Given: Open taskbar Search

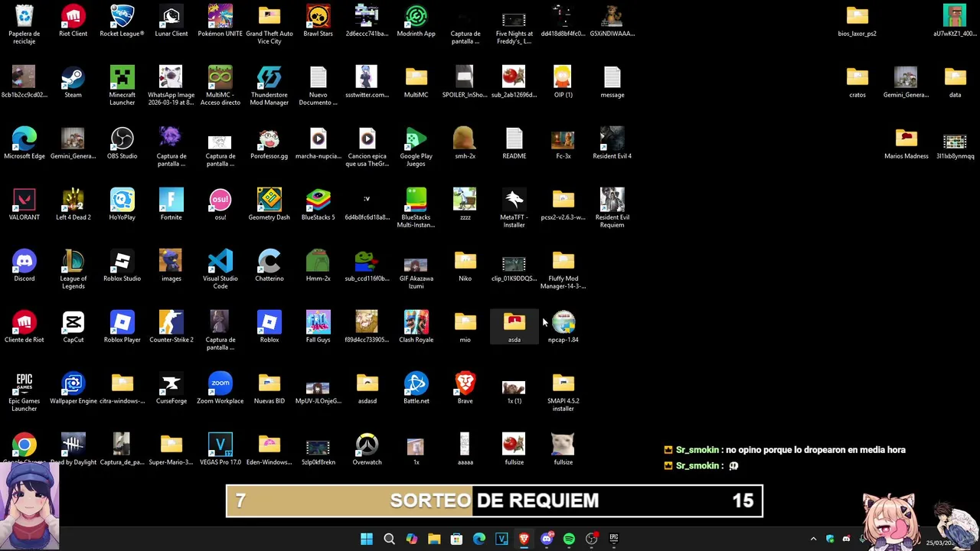Looking at the screenshot, I should (x=389, y=539).
